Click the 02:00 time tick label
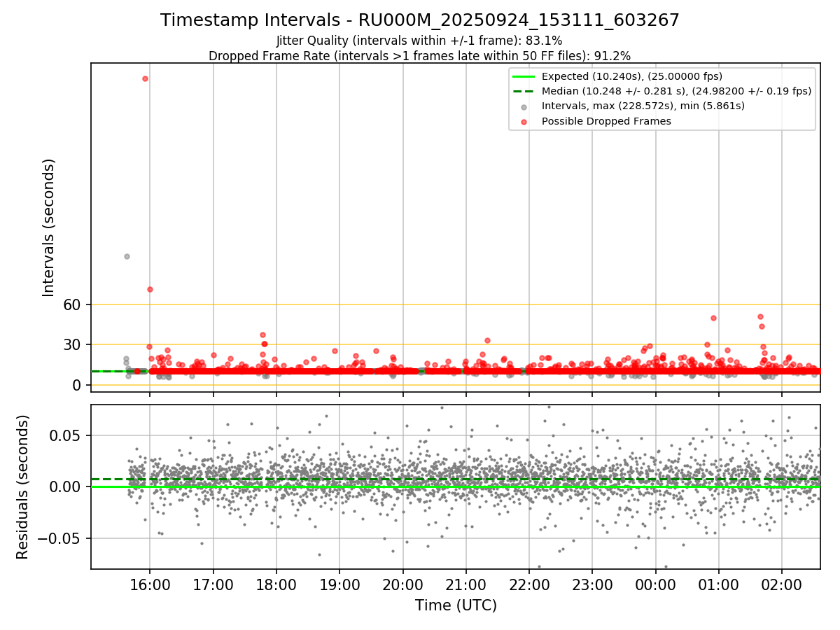The image size is (840, 630). point(782,584)
